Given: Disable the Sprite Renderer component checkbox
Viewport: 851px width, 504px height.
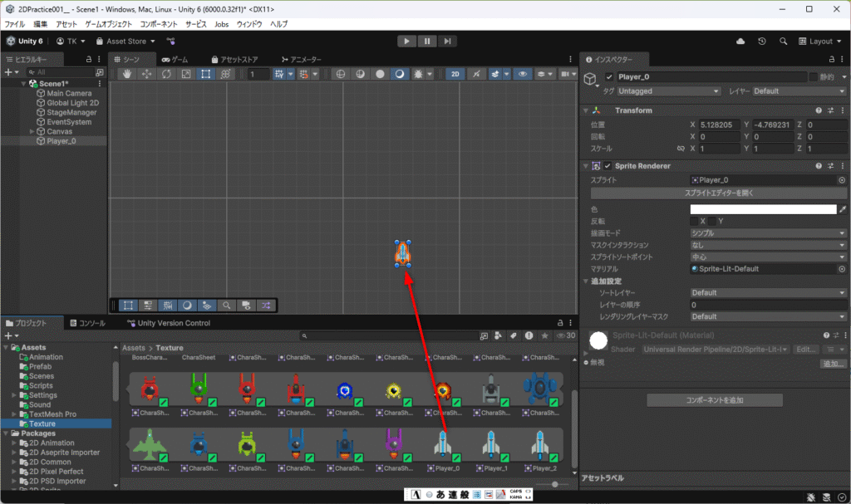Looking at the screenshot, I should 608,166.
